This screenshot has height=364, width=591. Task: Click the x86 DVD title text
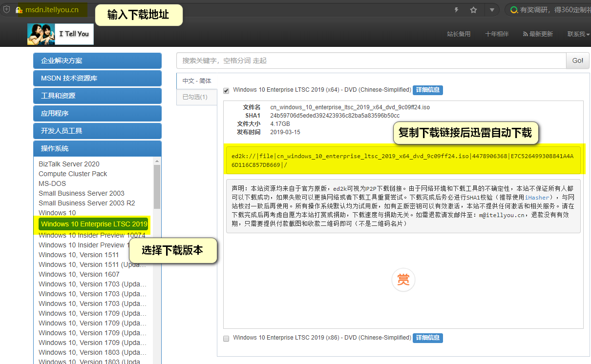322,338
